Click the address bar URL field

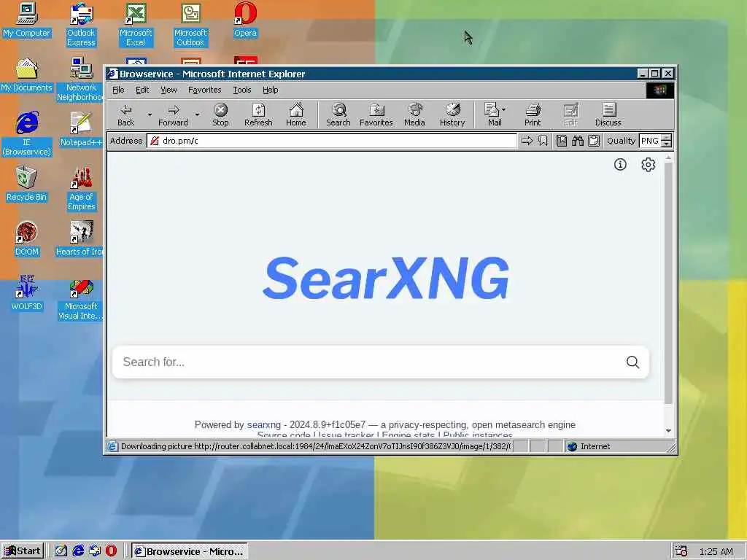point(332,141)
